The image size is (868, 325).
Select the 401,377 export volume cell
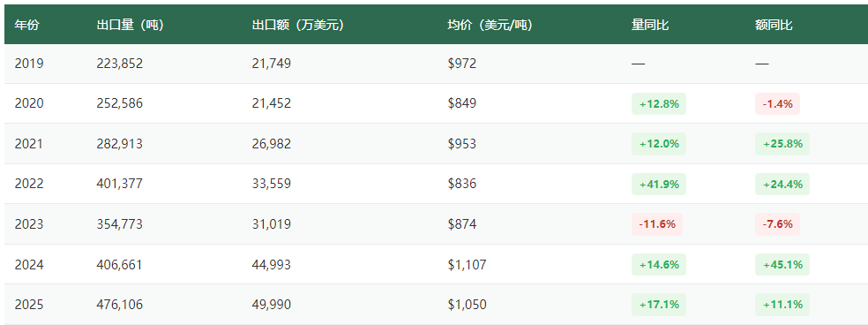coord(120,184)
